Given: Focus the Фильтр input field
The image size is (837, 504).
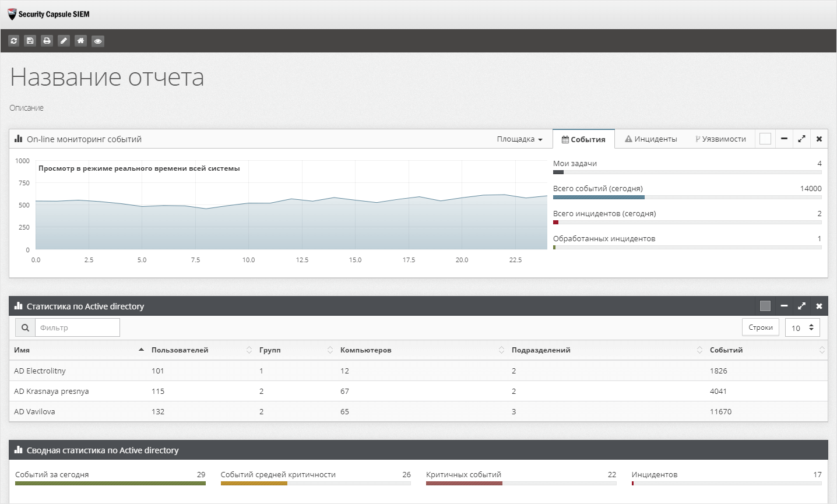Looking at the screenshot, I should [78, 327].
